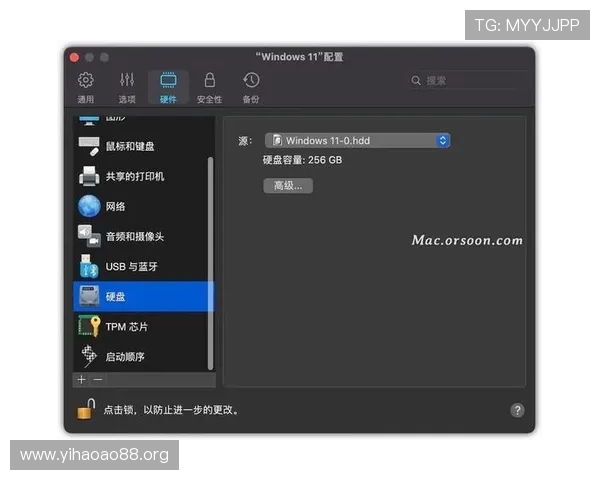Select the shared printer icon
This screenshot has height=480, width=600.
click(89, 176)
